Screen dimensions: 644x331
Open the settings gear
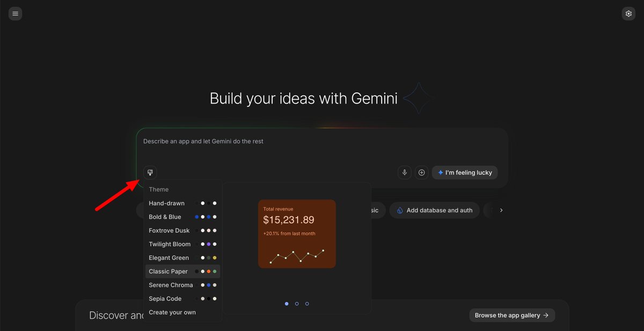[x=628, y=13]
